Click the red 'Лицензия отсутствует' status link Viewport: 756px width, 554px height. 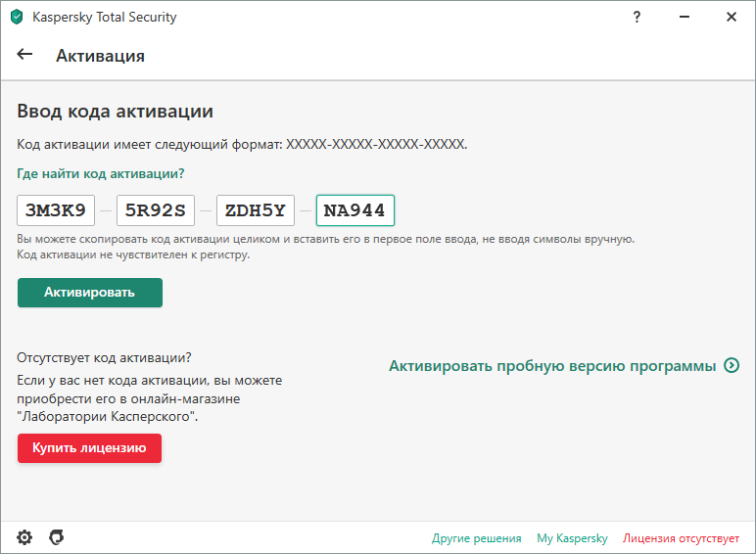point(681,538)
